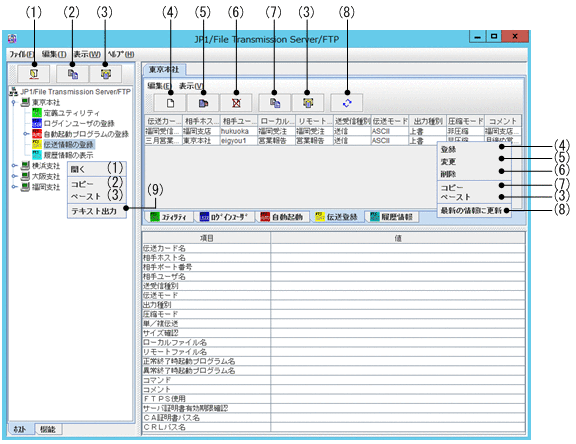The width and height of the screenshot is (576, 444).
Task: Choose テキスト出力 from the context menu
Action: coord(97,211)
